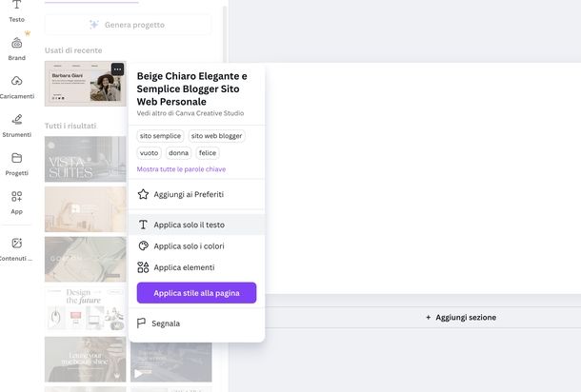This screenshot has height=392, width=581.
Task: Choose Applica elementi option
Action: [197, 267]
